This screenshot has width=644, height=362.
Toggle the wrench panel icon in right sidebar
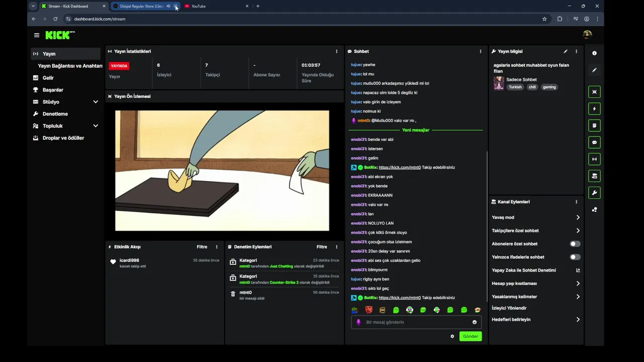point(594,193)
